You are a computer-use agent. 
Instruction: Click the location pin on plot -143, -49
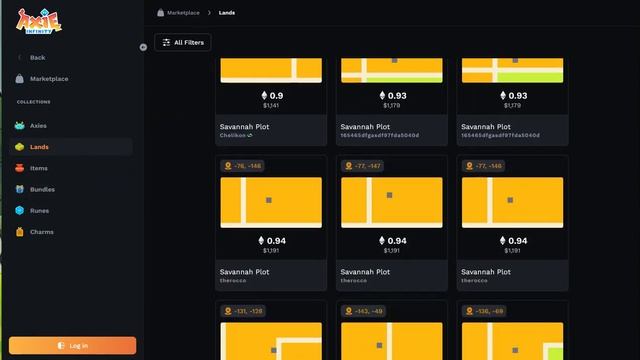(349, 311)
